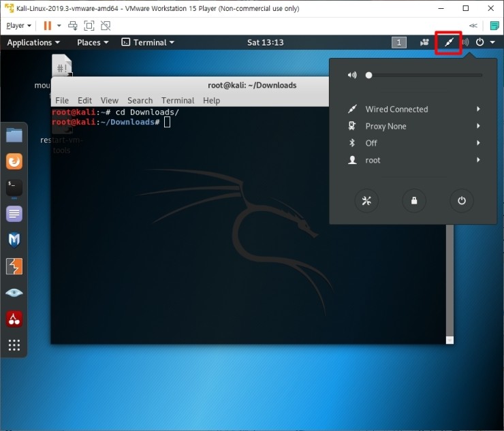Open the eye icon app in the dock
504x431 pixels.
pyautogui.click(x=14, y=293)
